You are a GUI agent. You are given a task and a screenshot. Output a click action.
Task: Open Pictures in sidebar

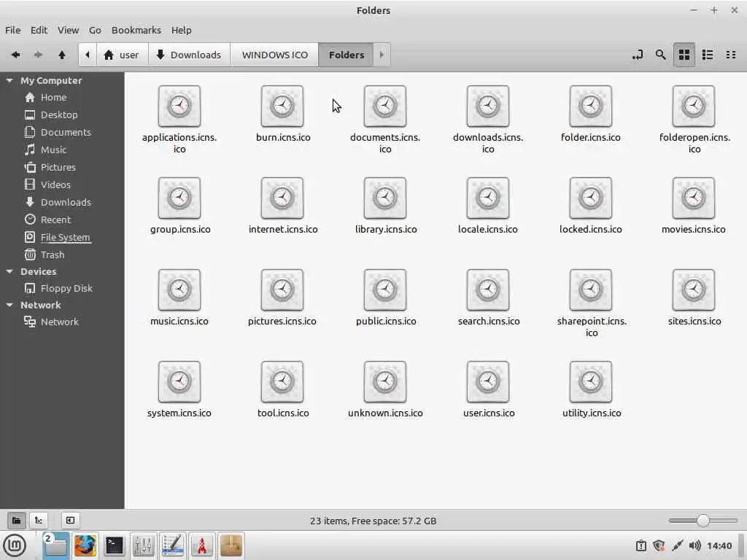point(58,167)
